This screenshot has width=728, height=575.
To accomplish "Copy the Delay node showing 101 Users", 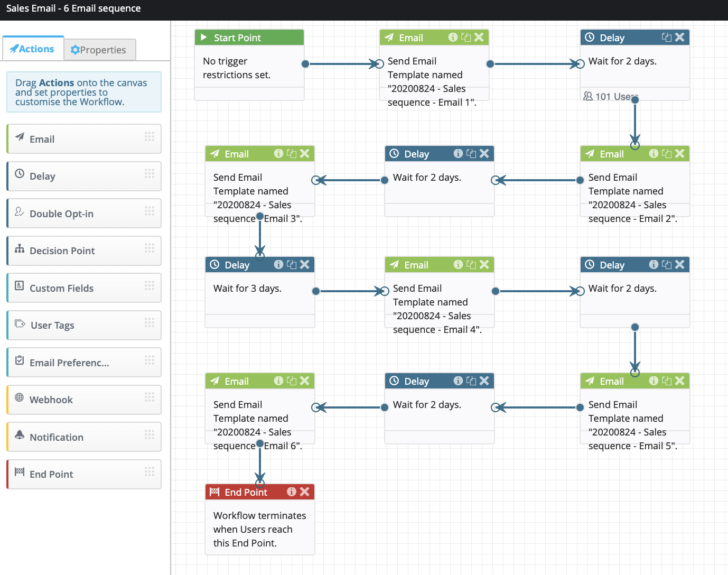I will [667, 37].
